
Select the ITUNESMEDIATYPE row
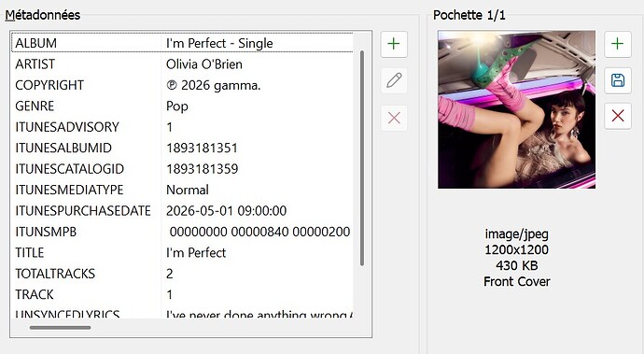click(x=182, y=190)
